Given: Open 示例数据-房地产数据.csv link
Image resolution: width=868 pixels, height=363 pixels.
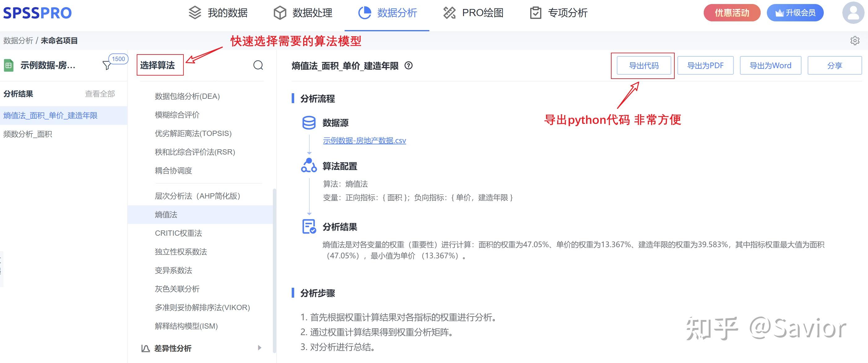Looking at the screenshot, I should tap(364, 140).
